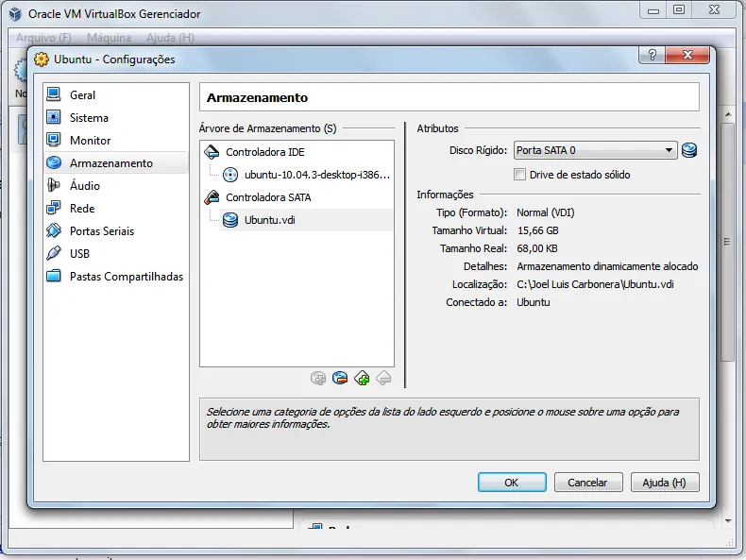Click the 'Conectado a' value Ubuntu
This screenshot has height=560, width=746.
coord(534,302)
